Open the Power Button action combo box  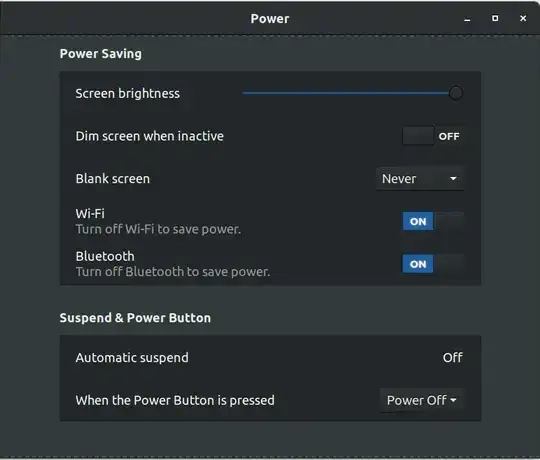coord(422,400)
